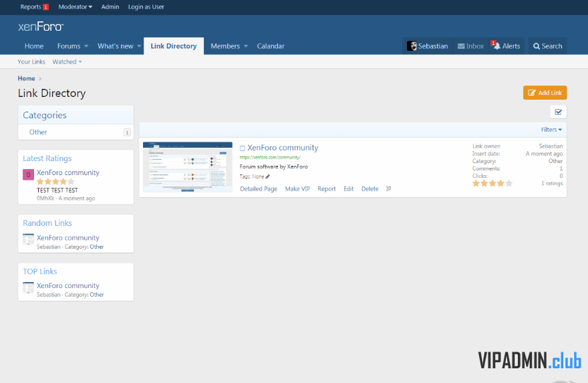This screenshot has width=588, height=383.
Task: Click the pencil icon next to Tags
Action: click(x=267, y=176)
